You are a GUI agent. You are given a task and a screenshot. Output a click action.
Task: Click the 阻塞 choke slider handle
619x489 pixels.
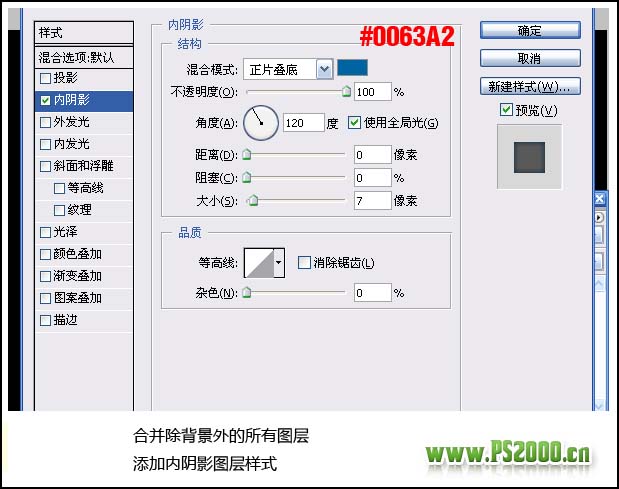point(247,178)
